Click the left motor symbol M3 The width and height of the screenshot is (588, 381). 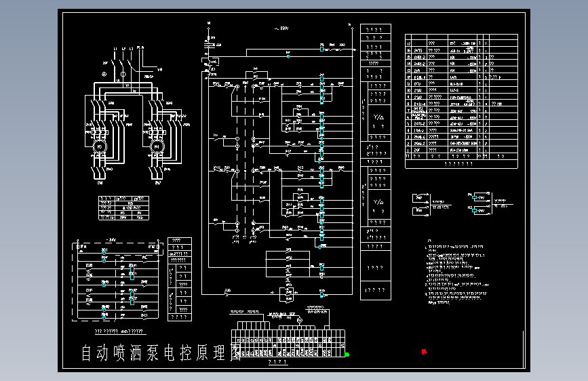point(100,146)
